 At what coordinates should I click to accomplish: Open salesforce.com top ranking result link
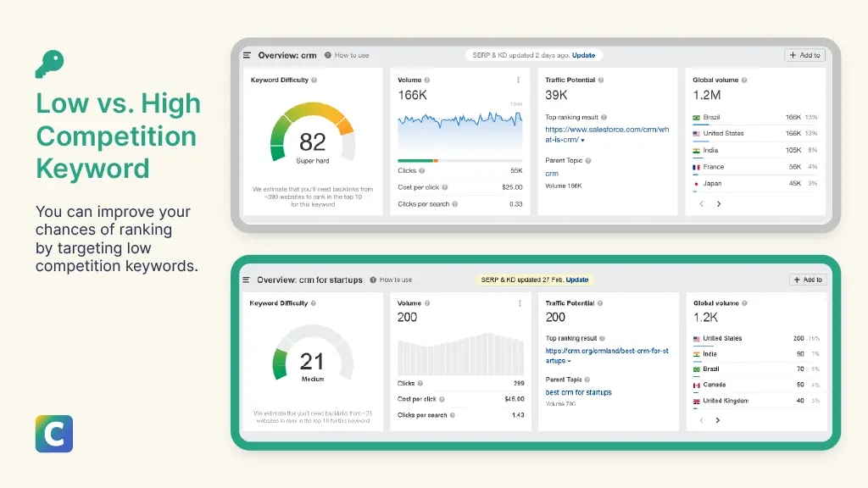[x=607, y=135]
